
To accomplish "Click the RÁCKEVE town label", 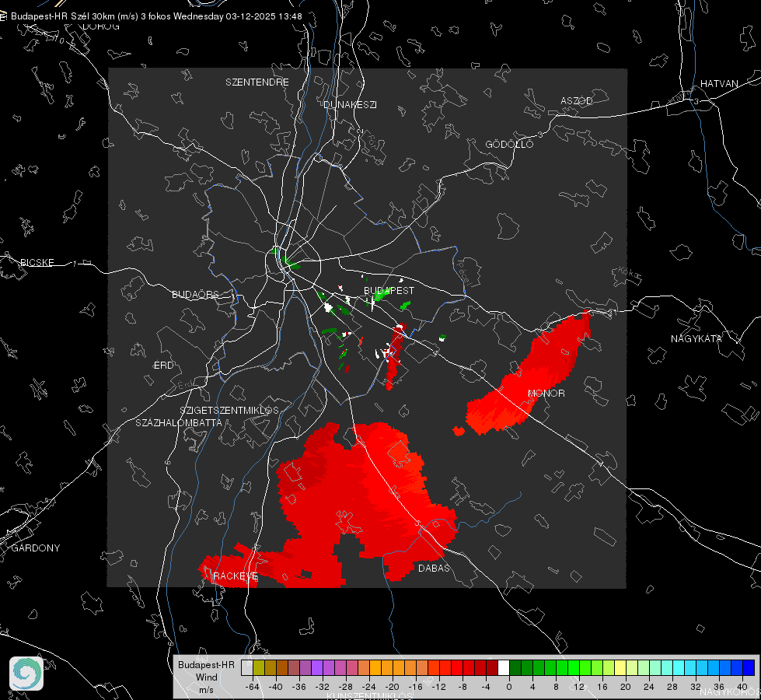I will pos(236,576).
